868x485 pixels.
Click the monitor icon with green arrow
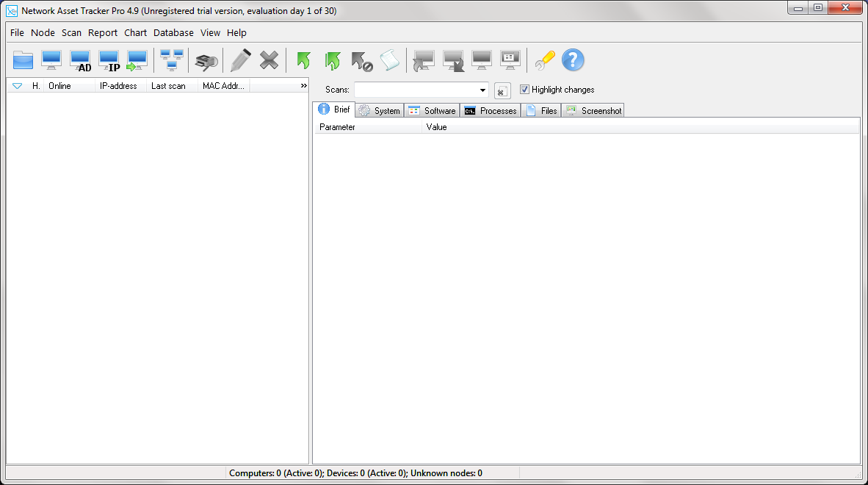pos(137,60)
